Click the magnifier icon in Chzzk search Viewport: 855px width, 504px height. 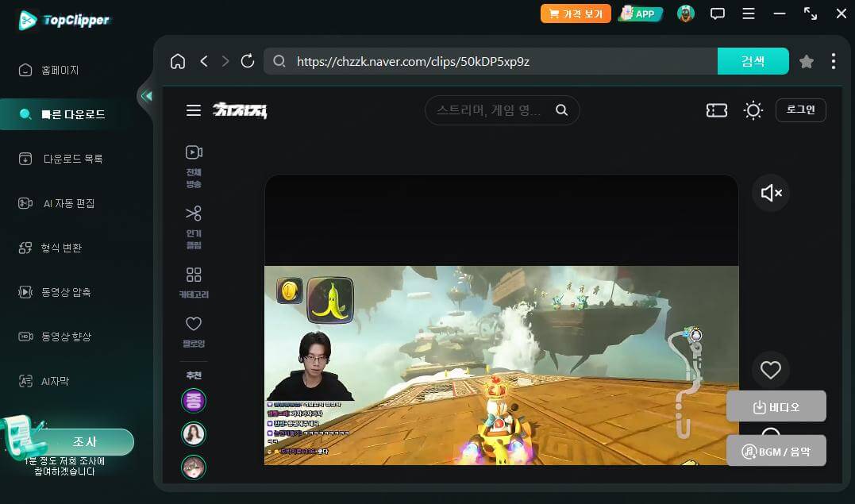[561, 110]
